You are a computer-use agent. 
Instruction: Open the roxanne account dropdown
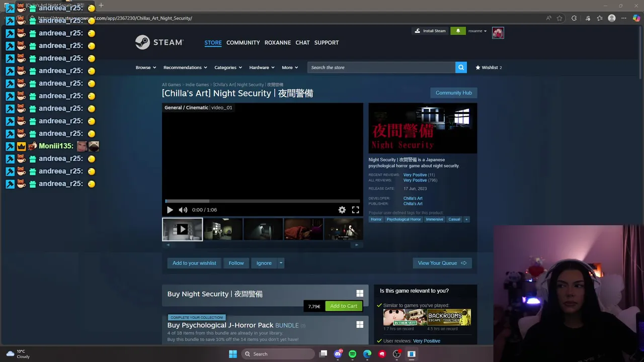point(477,31)
